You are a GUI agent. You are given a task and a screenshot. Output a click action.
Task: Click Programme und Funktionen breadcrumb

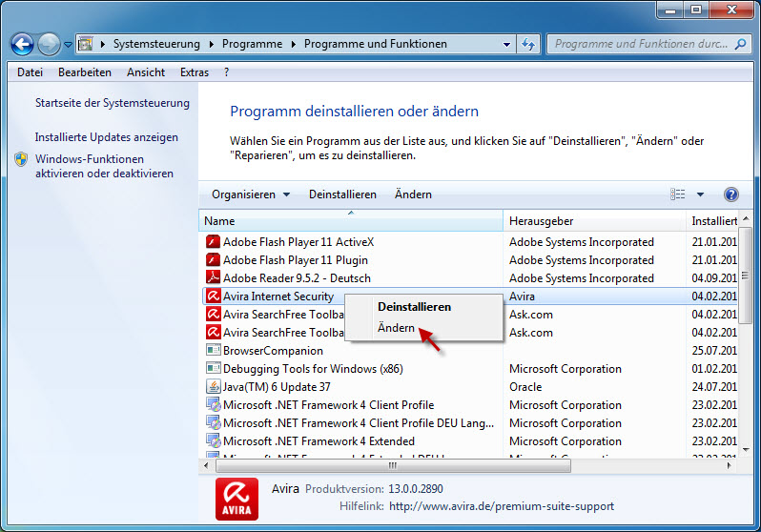coord(375,44)
